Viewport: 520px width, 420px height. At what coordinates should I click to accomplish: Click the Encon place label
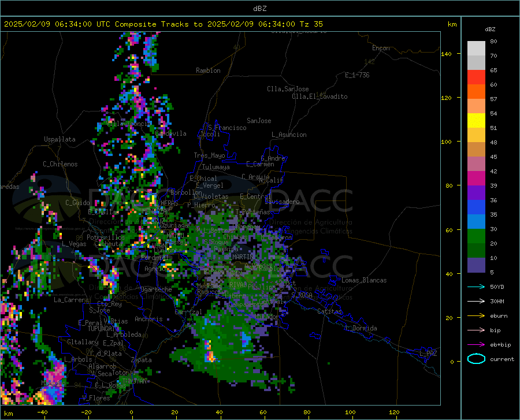click(381, 48)
